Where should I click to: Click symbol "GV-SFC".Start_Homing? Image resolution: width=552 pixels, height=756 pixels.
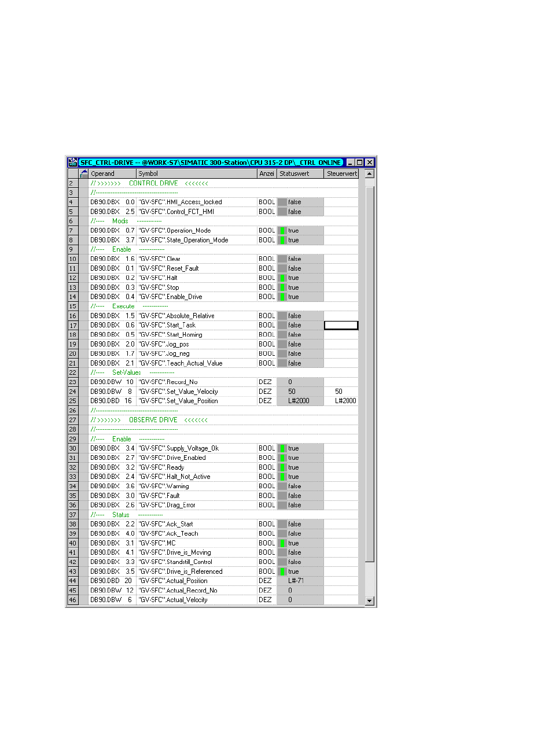[171, 334]
